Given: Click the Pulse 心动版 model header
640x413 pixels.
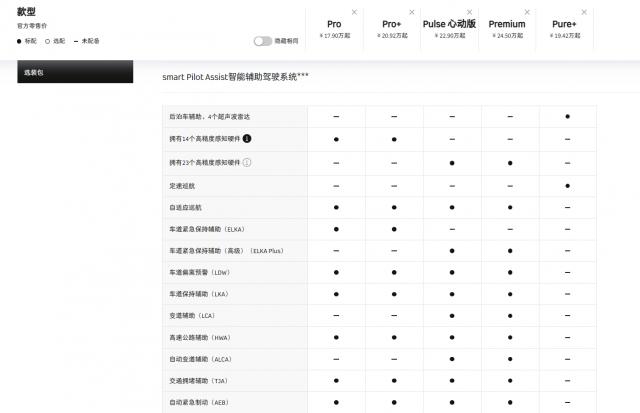Looking at the screenshot, I should [x=450, y=24].
